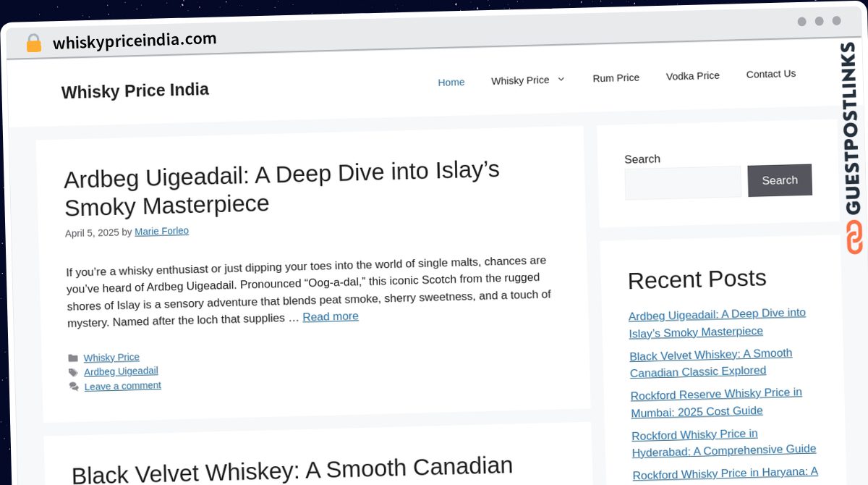
Task: Click Read more on Ardbeg post
Action: [331, 316]
